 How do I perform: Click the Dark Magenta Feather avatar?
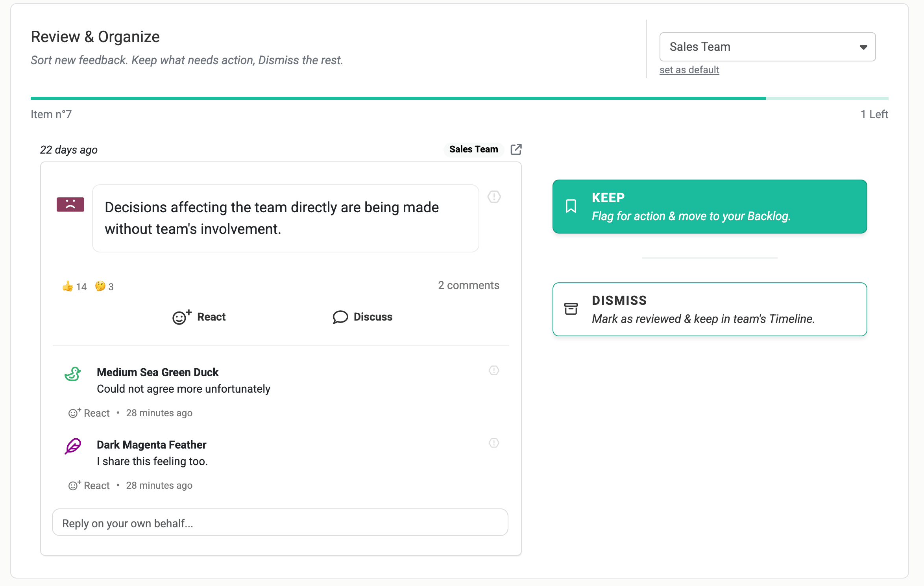pos(73,446)
